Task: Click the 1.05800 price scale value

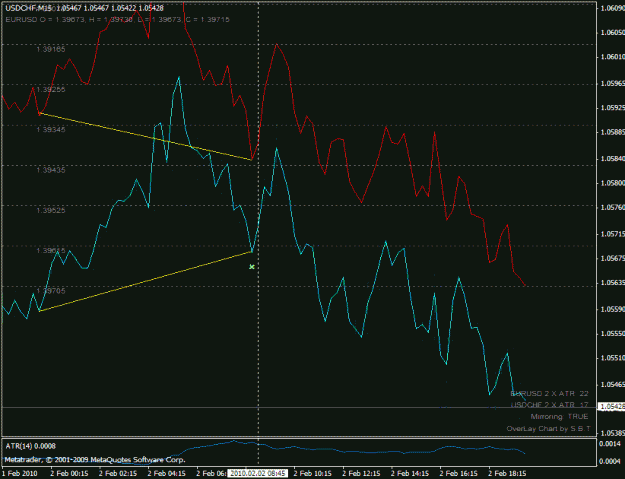Action: pyautogui.click(x=613, y=183)
